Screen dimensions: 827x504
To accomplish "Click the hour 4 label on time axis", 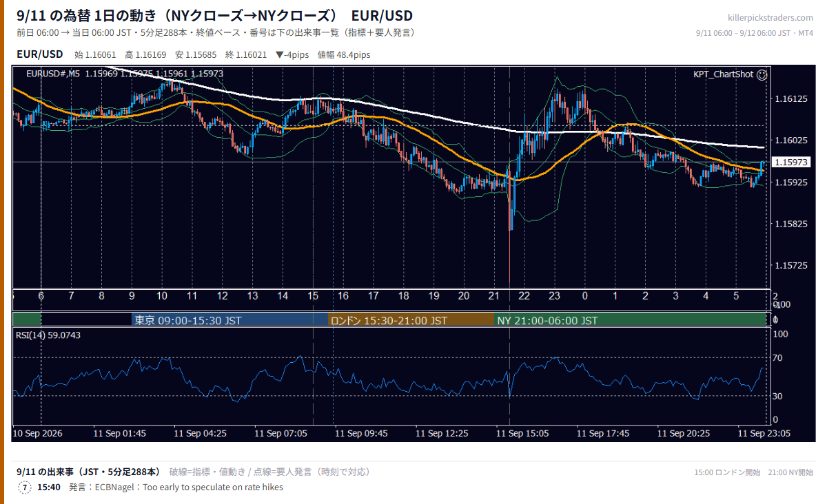I will 706,296.
